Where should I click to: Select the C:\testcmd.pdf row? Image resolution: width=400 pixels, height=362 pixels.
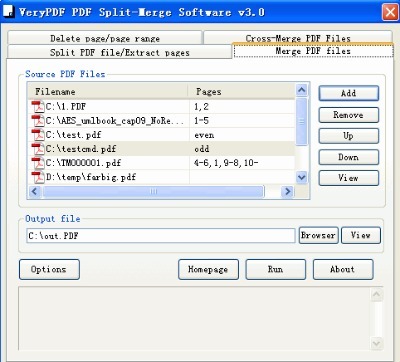(162, 149)
